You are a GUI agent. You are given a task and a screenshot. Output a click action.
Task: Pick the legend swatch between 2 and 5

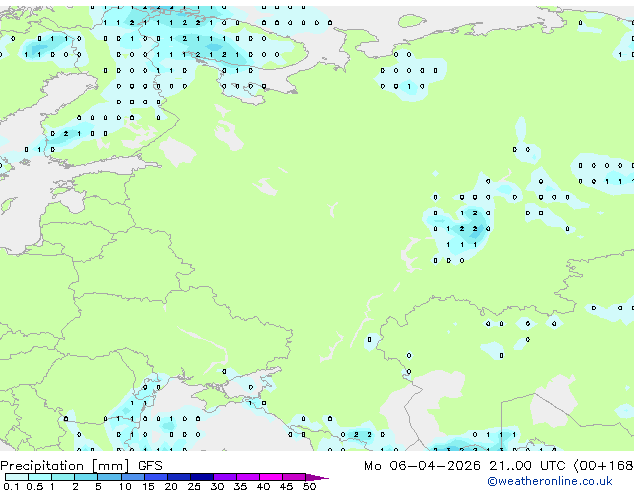pyautogui.click(x=86, y=477)
